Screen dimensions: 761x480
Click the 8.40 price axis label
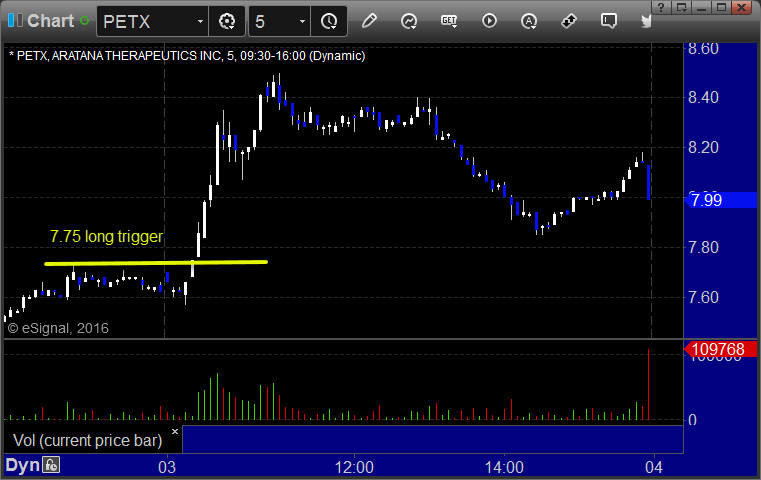[703, 98]
